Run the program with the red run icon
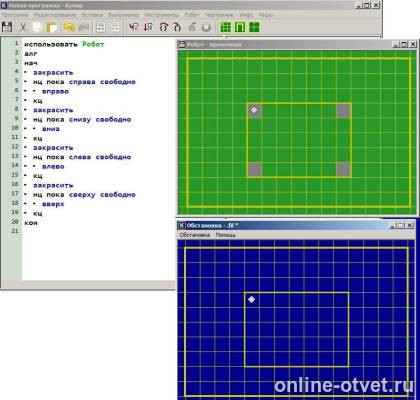The image size is (420, 400). (133, 27)
